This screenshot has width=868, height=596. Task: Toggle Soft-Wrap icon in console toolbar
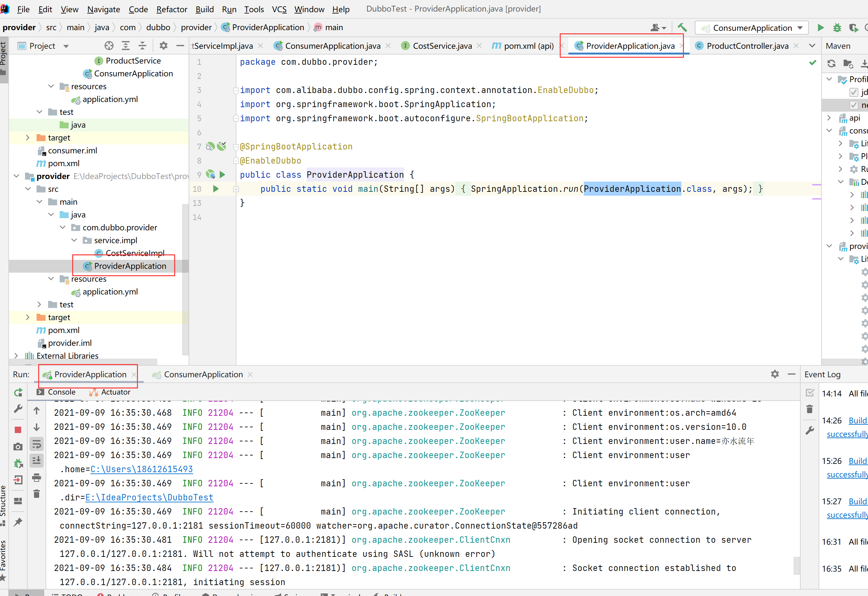coord(37,444)
